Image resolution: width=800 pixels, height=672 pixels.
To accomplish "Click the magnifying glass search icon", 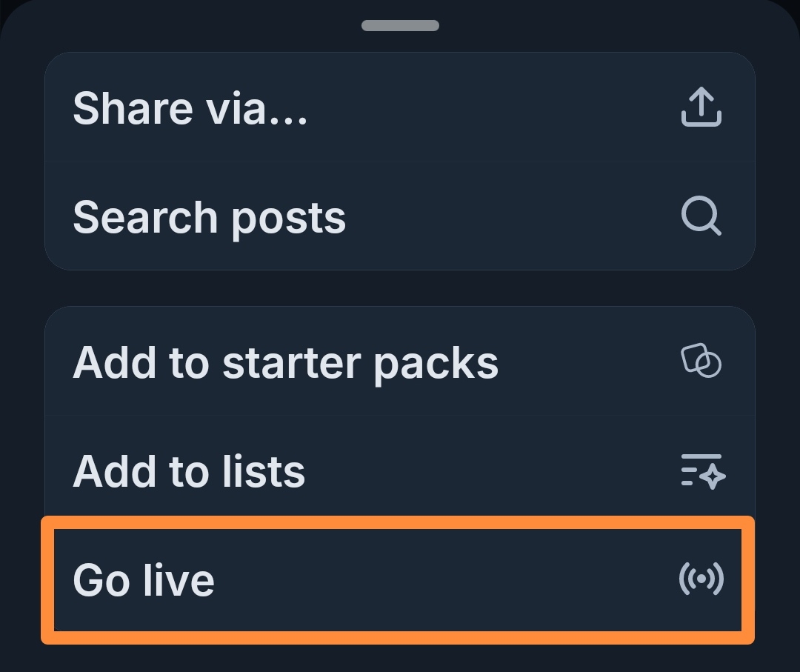I will [x=701, y=217].
